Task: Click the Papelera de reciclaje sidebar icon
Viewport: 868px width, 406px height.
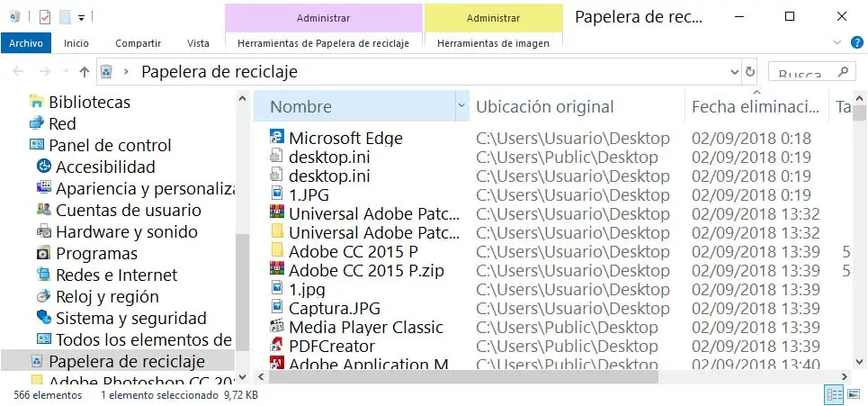Action: 37,361
